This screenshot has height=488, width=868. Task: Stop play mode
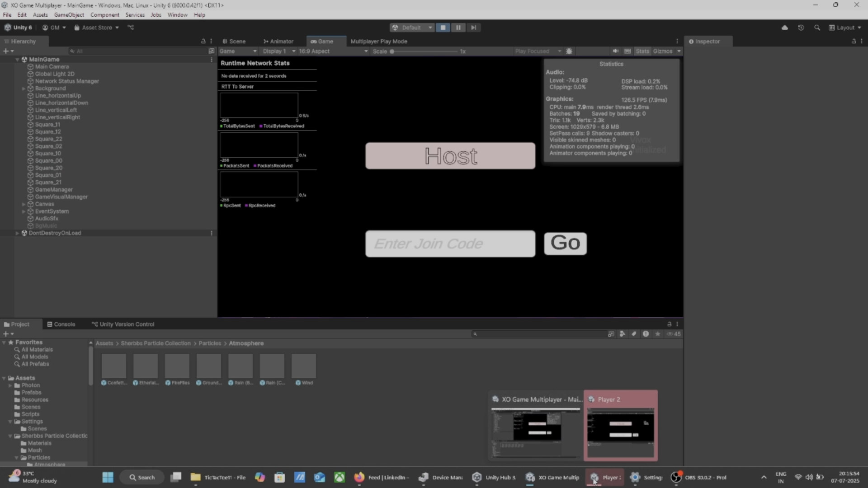tap(443, 28)
